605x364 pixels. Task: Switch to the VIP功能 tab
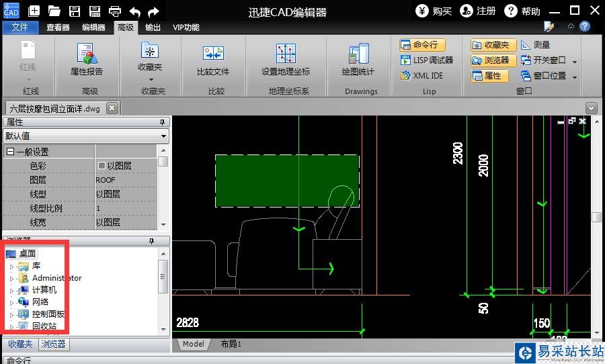tap(186, 28)
